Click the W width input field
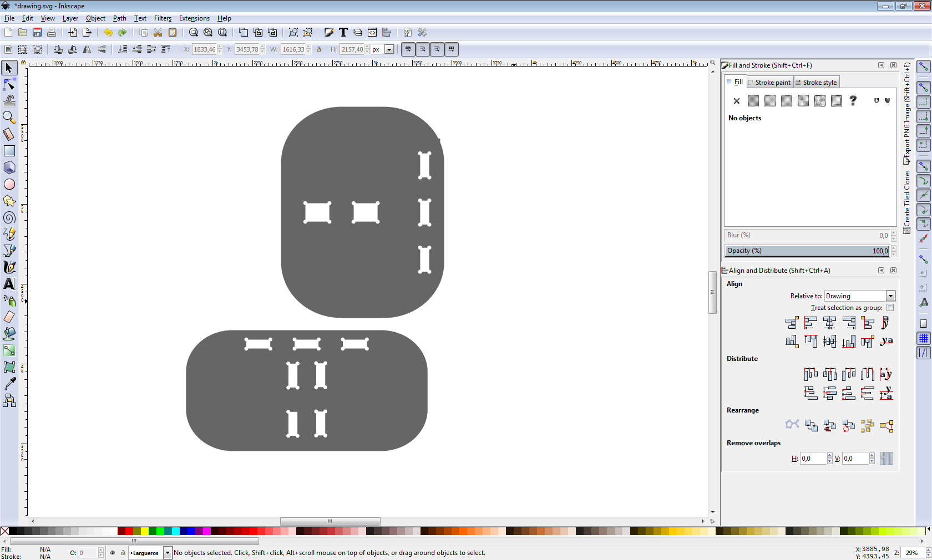Screen dimensions: 932x560 (x=293, y=49)
